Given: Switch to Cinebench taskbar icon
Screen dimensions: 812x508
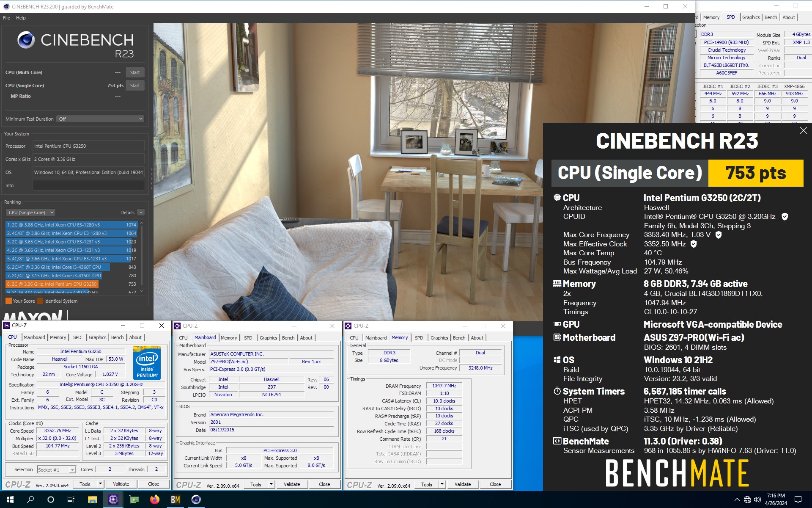Looking at the screenshot, I should [196, 500].
